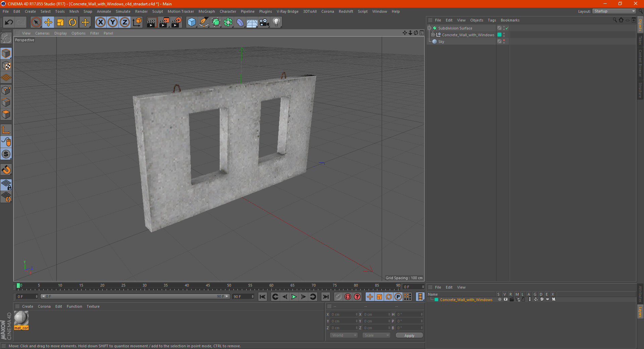Open Render Settings
This screenshot has height=349, width=644.
(x=176, y=22)
